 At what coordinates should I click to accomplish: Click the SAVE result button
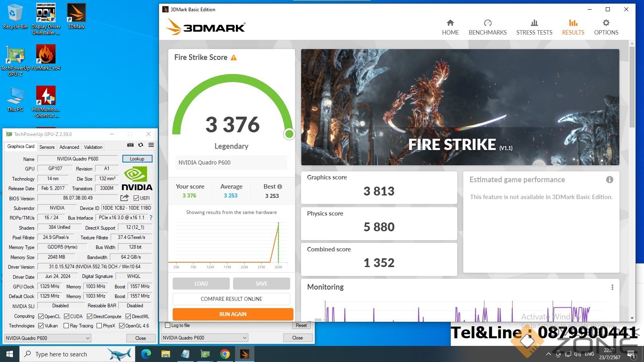(262, 284)
